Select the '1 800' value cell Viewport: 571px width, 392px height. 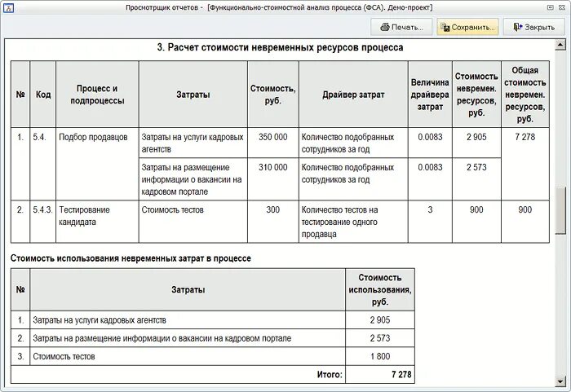(380, 356)
